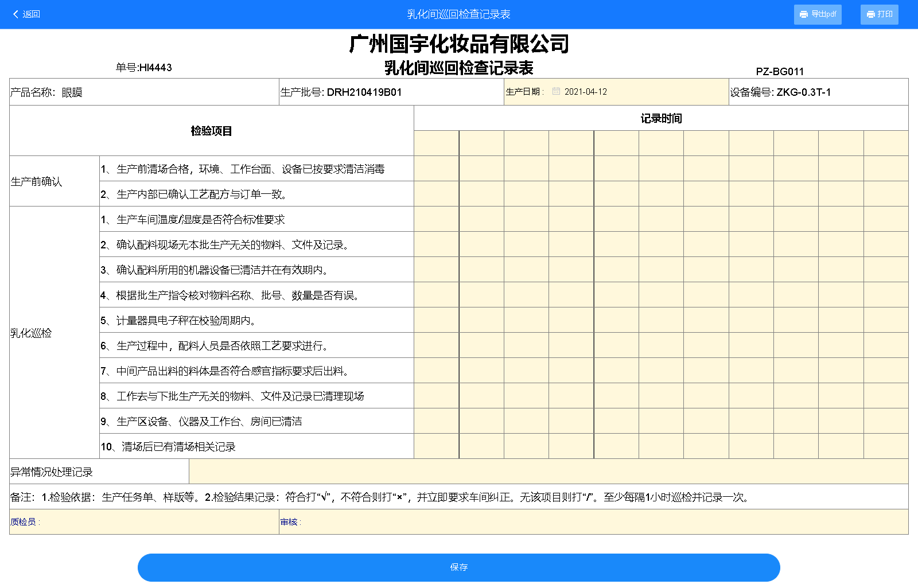918x588 pixels.
Task: Click the printer icon in 打印 button
Action: 871,14
